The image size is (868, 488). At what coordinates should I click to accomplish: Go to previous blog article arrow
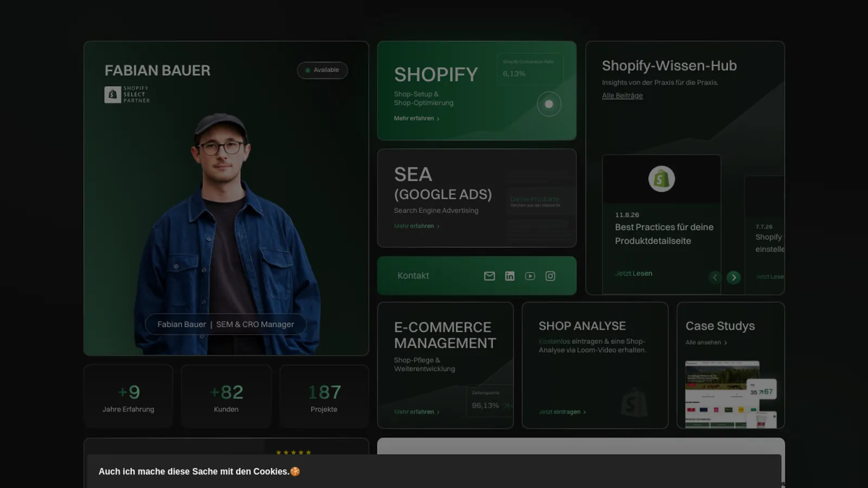tap(714, 277)
